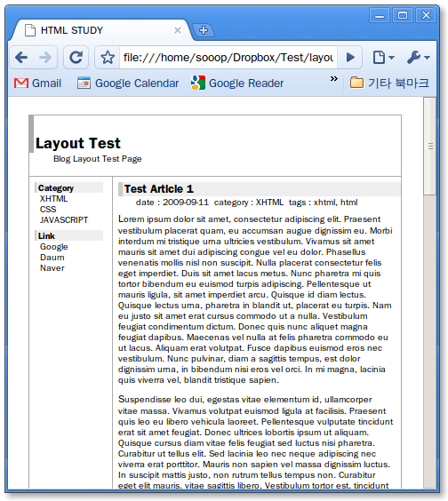
Task: Click the JAVASCRIPT category link
Action: click(64, 220)
